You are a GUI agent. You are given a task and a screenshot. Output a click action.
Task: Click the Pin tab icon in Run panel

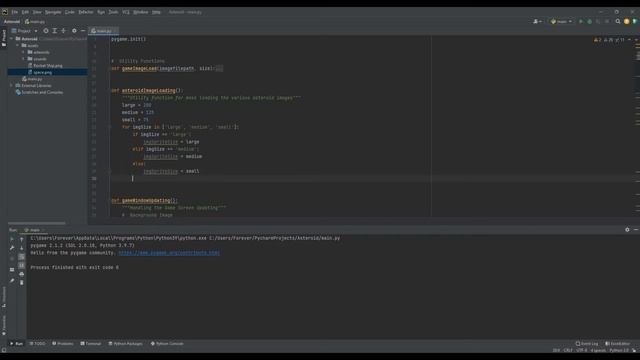(12, 281)
